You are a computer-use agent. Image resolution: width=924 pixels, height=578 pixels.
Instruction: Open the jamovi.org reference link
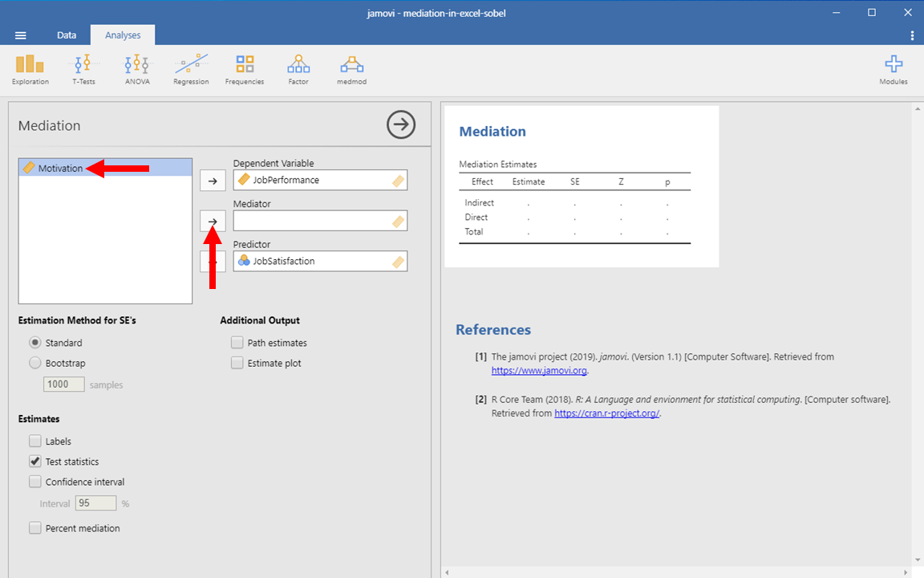(539, 371)
